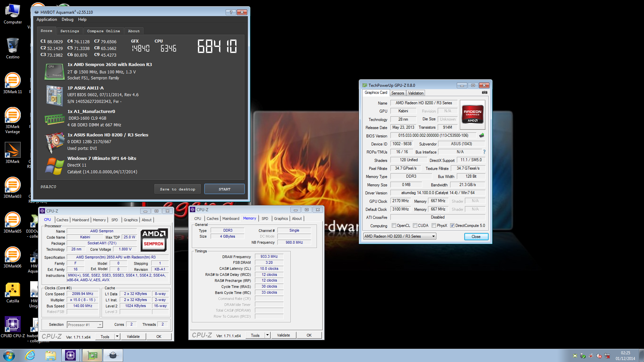Toggle the CUDA checkbox in GPU-Z
The image size is (644, 362).
click(x=415, y=226)
